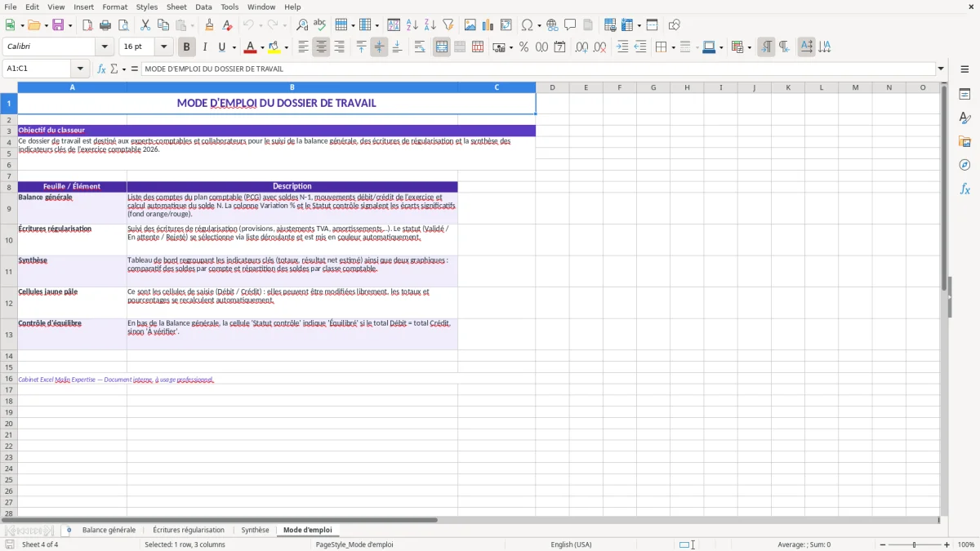Toggle the AutoFilter funnel

click(448, 25)
